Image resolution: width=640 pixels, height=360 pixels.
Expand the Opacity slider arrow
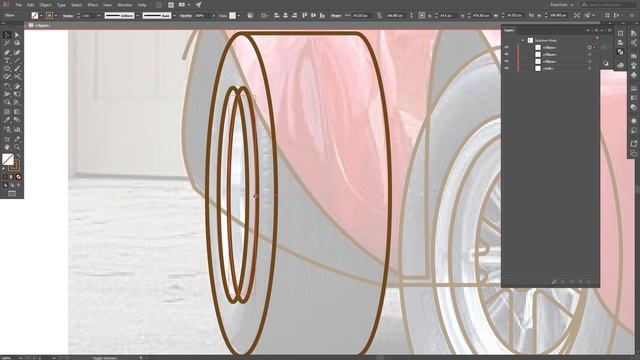pyautogui.click(x=213, y=16)
